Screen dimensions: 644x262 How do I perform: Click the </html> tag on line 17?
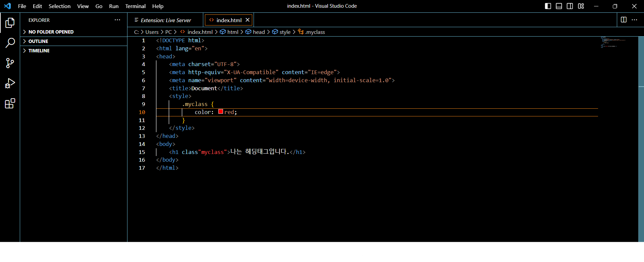point(167,168)
